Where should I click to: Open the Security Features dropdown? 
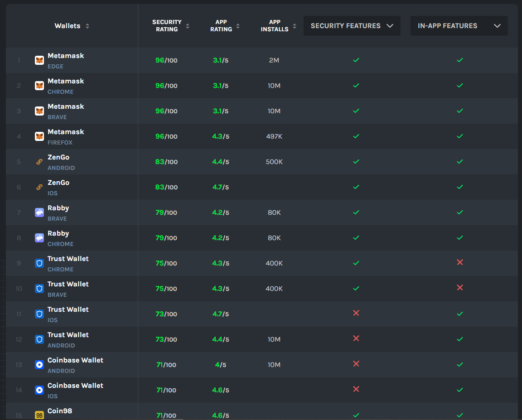point(352,26)
